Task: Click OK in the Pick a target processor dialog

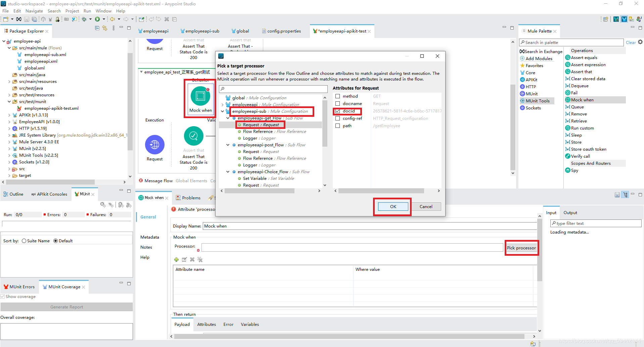Action: 393,207
